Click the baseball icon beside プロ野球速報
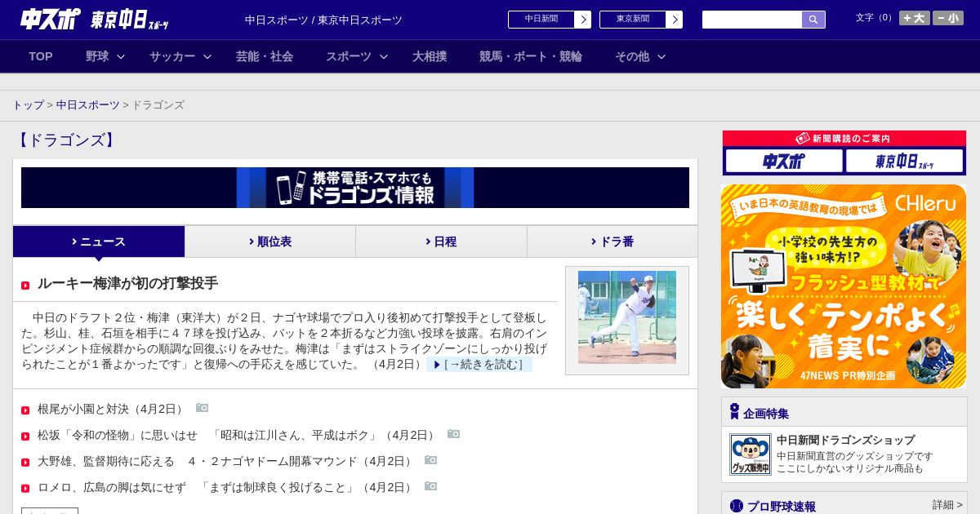Screen dimensions: 980x514 click(x=737, y=506)
